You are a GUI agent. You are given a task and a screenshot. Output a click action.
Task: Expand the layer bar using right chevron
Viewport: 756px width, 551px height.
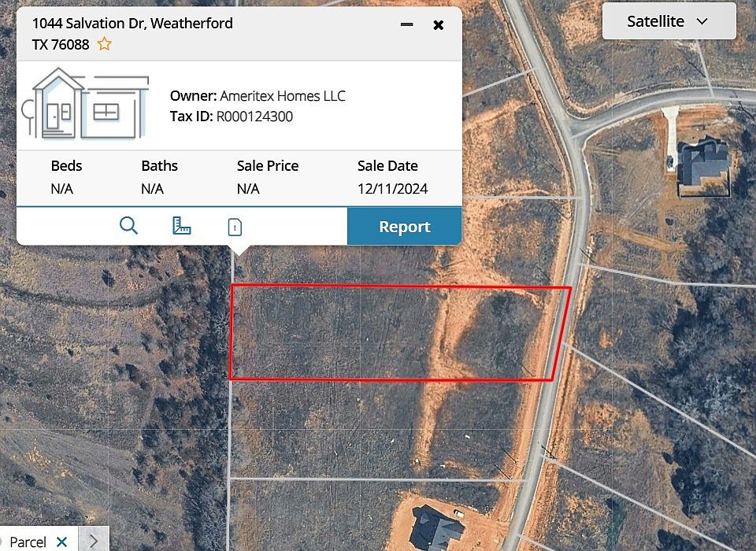tap(94, 541)
